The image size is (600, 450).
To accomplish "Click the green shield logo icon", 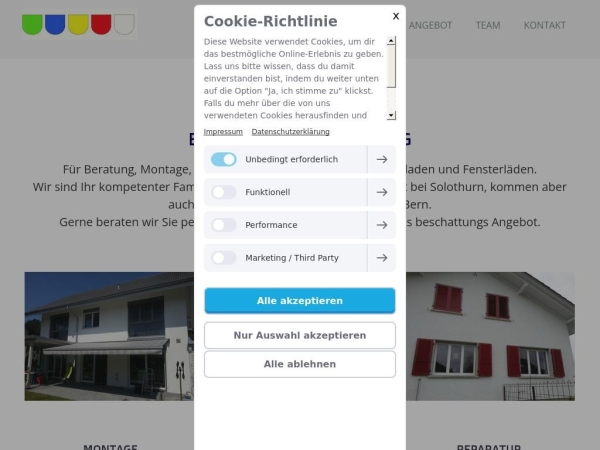I will (x=32, y=24).
